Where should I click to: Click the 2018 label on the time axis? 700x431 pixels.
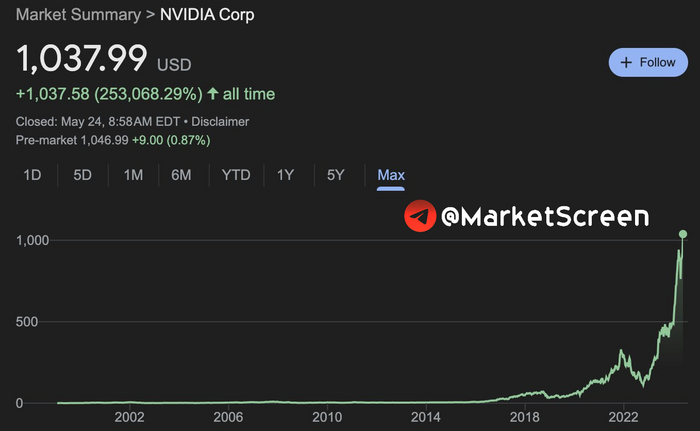(x=525, y=418)
